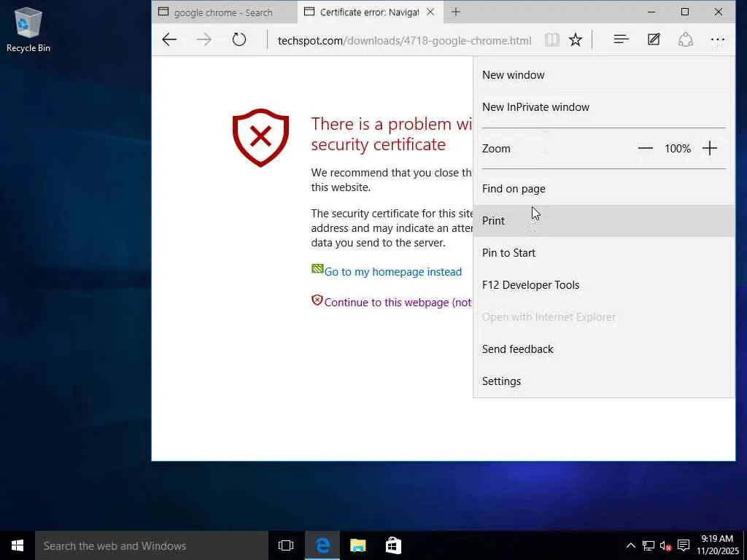Minimize the Edge window

651,12
